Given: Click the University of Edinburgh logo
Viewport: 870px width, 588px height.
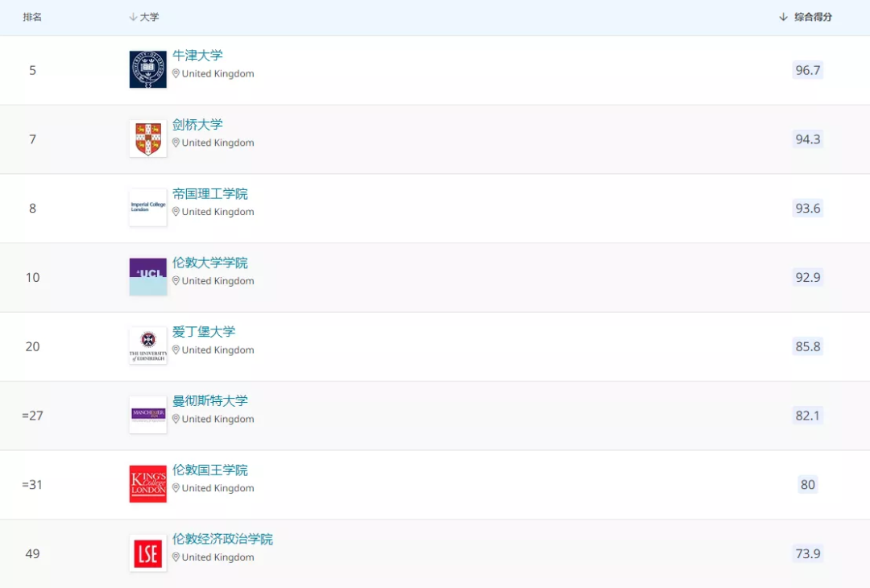Looking at the screenshot, I should [x=148, y=346].
